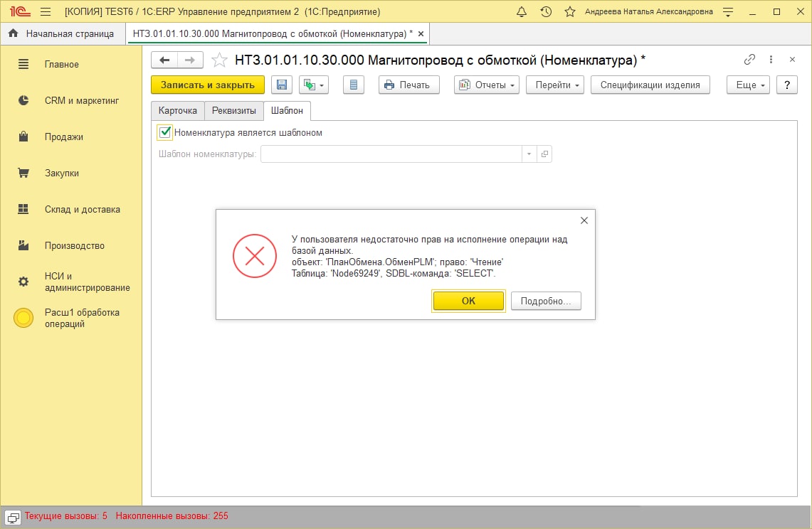Image resolution: width=812 pixels, height=529 pixels.
Task: Open help with the question mark button
Action: [787, 85]
